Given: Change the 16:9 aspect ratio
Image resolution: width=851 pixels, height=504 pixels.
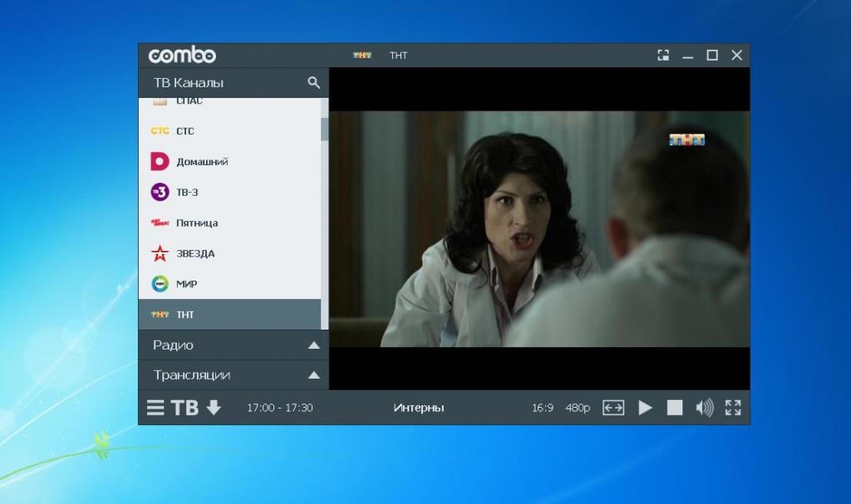Looking at the screenshot, I should point(542,408).
